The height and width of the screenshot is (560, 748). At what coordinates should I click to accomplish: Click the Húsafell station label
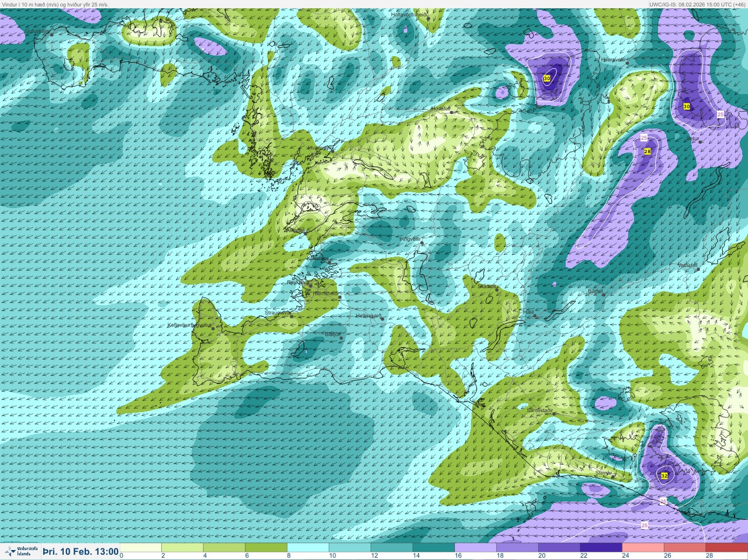441,109
